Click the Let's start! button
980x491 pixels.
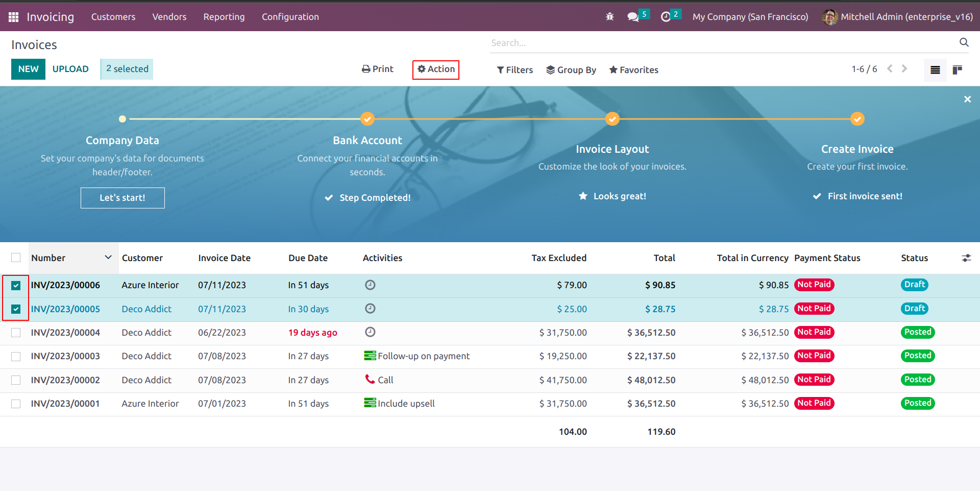(x=122, y=198)
